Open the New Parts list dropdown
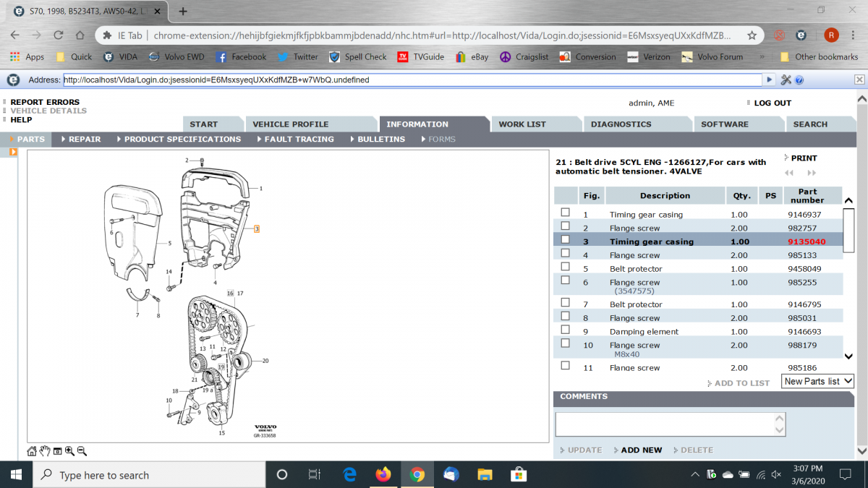Image resolution: width=868 pixels, height=488 pixels. pos(817,381)
